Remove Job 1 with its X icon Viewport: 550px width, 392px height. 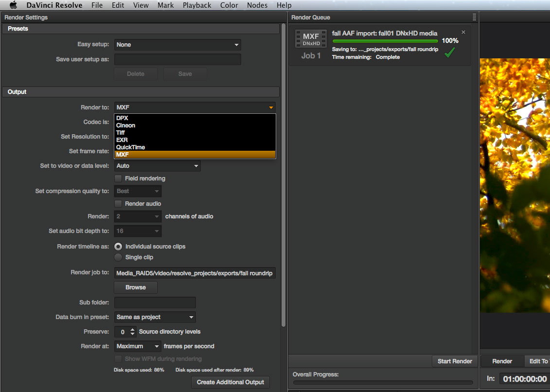pos(463,32)
